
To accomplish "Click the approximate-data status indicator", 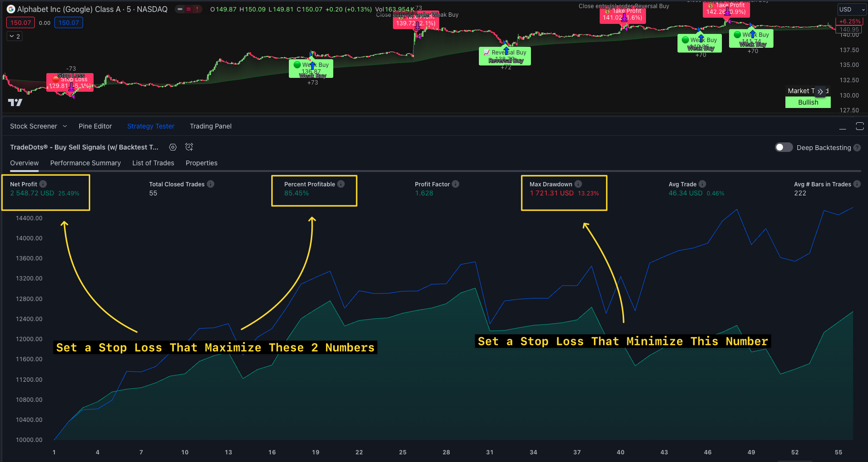I will 189,9.
